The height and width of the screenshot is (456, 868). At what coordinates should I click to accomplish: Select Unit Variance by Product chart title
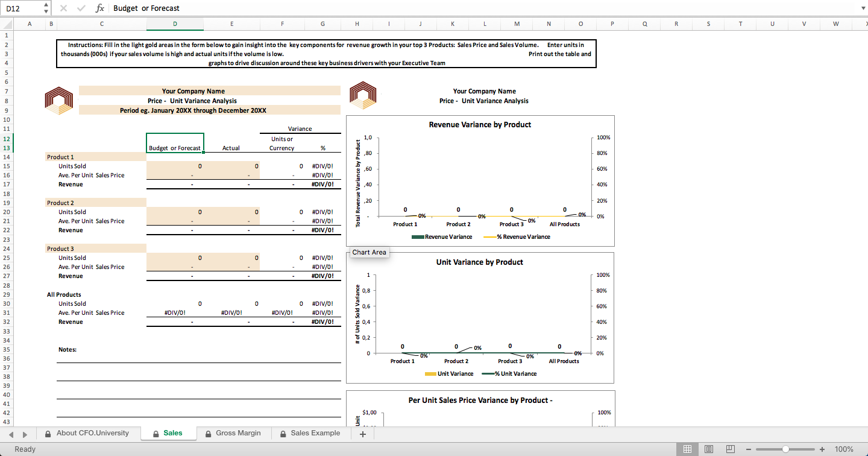[x=480, y=262]
